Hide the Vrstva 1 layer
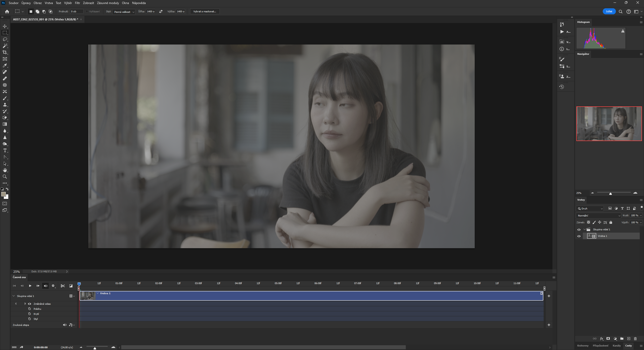 tap(579, 236)
